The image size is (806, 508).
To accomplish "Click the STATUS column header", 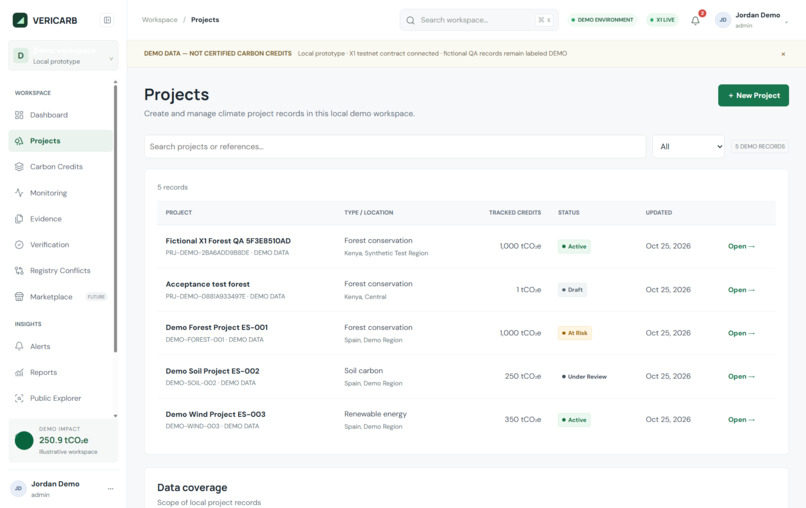I will pos(569,212).
